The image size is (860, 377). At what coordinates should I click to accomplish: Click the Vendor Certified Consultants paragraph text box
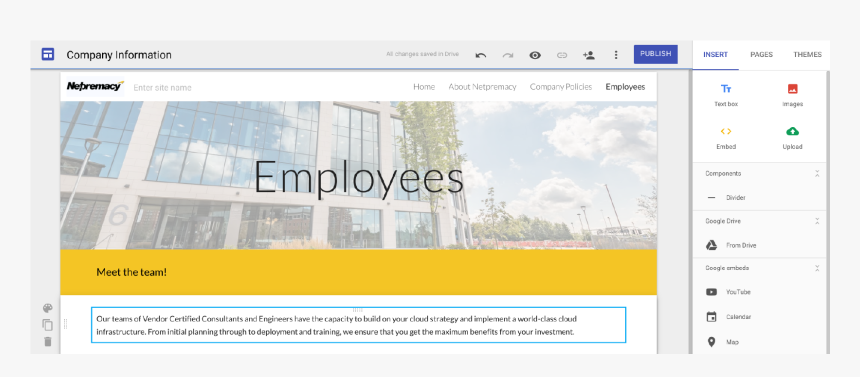coord(358,325)
